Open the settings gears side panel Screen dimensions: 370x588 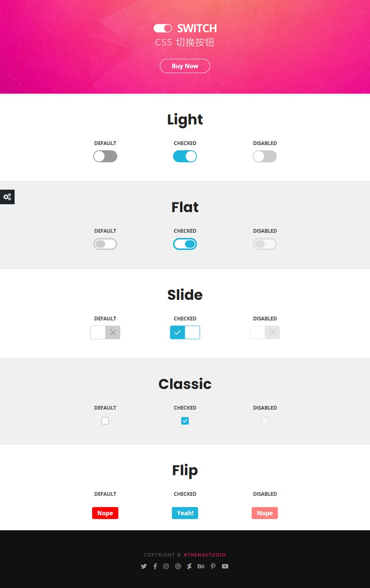click(7, 197)
